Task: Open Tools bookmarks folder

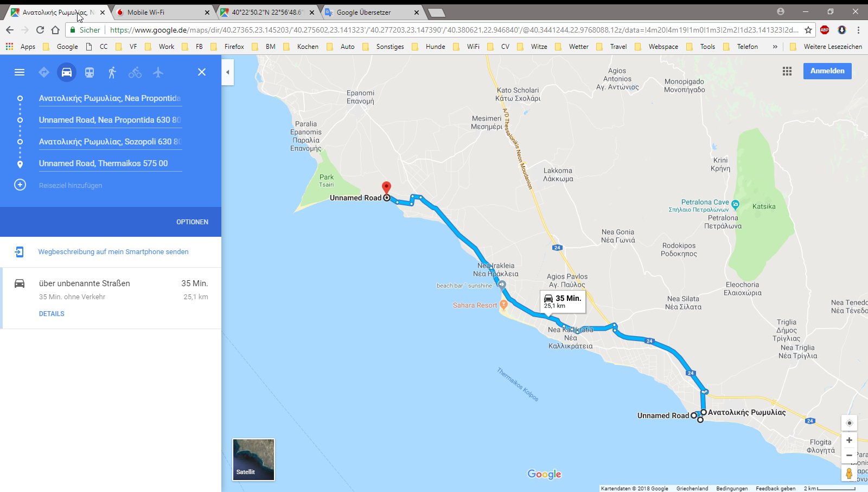Action: tap(701, 47)
